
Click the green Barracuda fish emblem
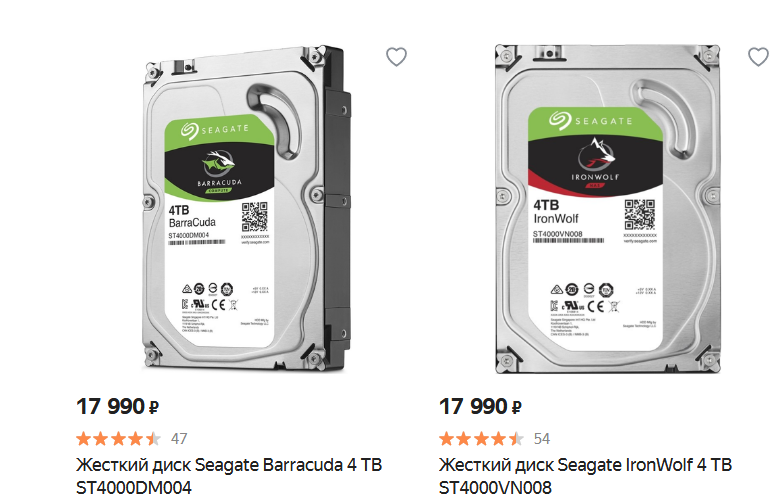click(x=219, y=162)
